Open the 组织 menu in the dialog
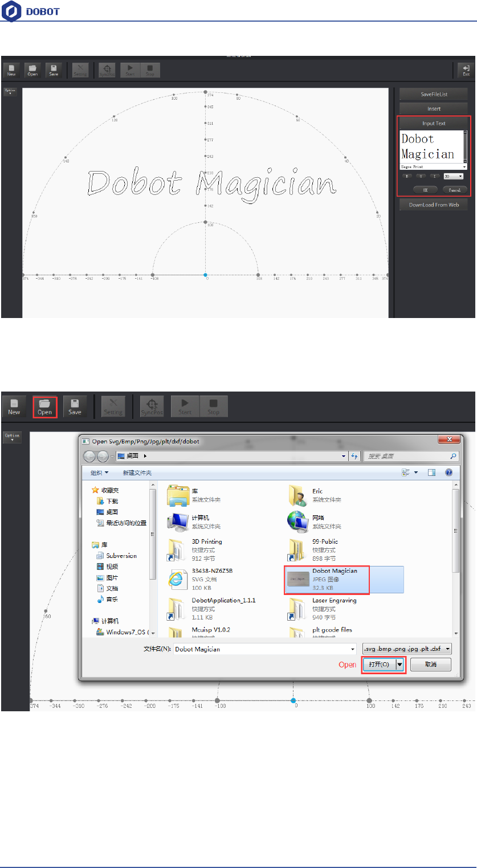Viewport: 477px width, 868px height. point(99,472)
